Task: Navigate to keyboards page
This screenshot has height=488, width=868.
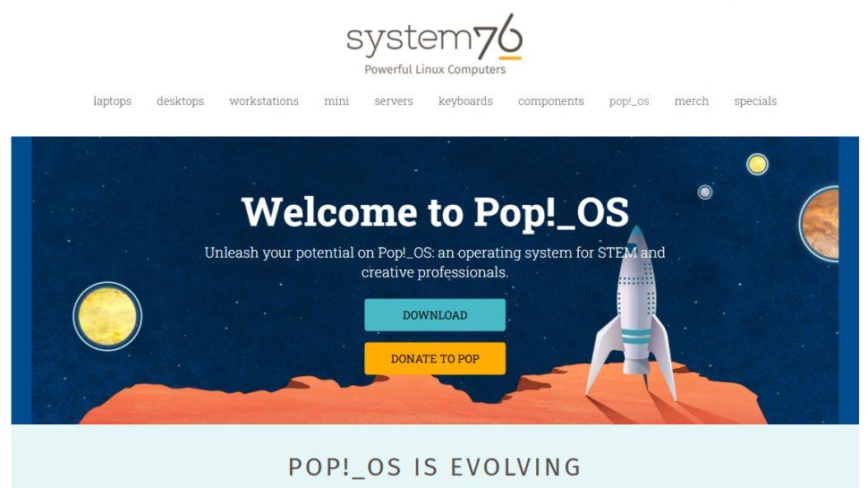Action: click(465, 101)
